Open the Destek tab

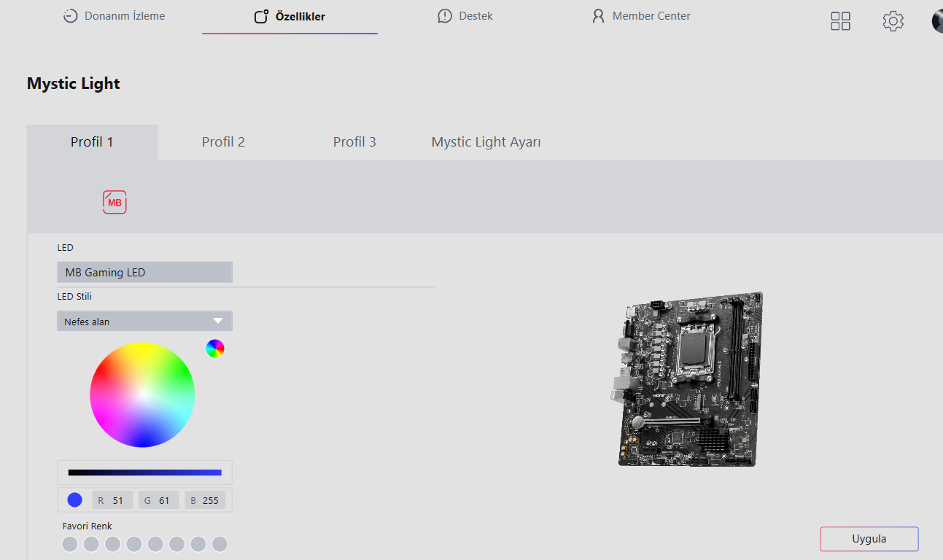click(x=465, y=16)
